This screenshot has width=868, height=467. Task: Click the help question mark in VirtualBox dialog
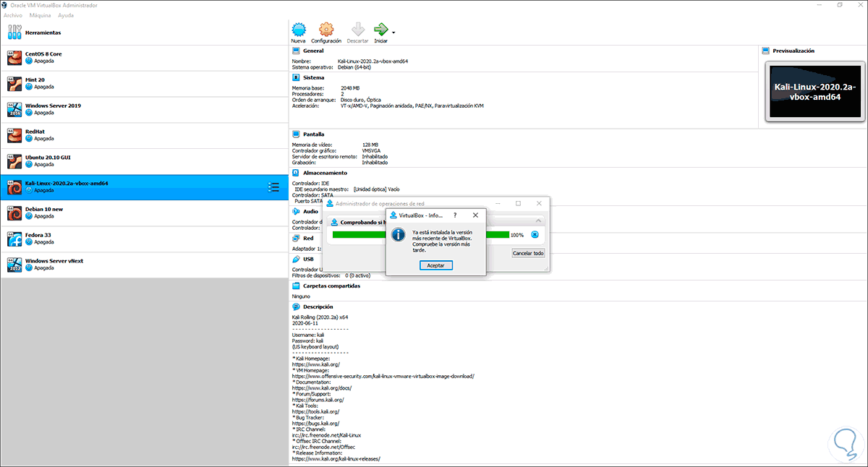pos(454,215)
